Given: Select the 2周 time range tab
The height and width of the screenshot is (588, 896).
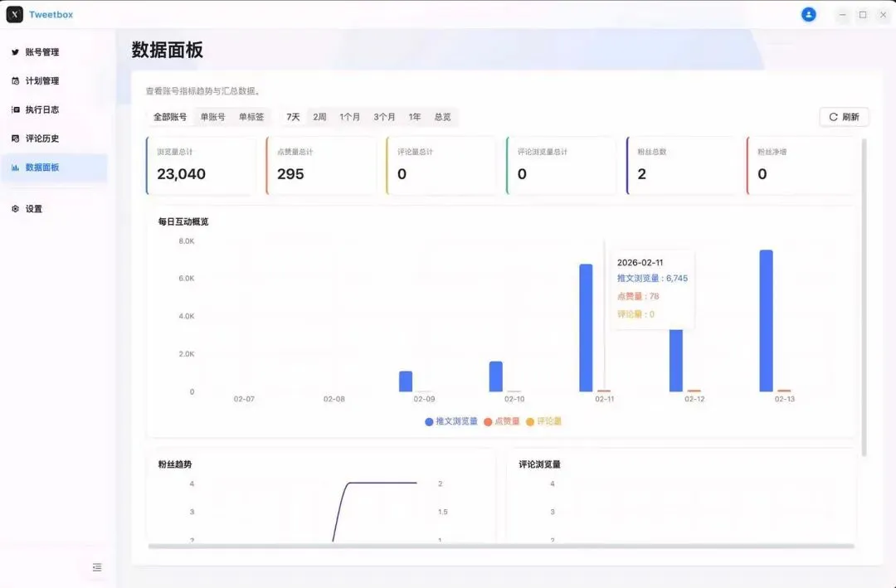Looking at the screenshot, I should [x=318, y=117].
